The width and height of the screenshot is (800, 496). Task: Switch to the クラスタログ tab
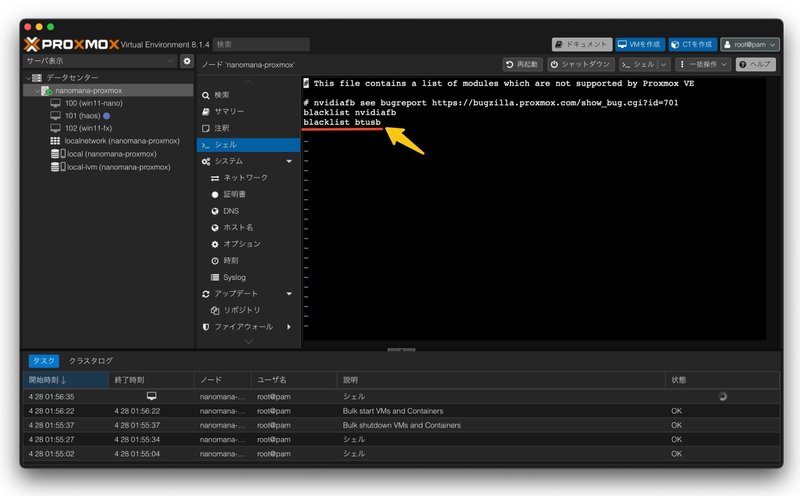[x=91, y=361]
